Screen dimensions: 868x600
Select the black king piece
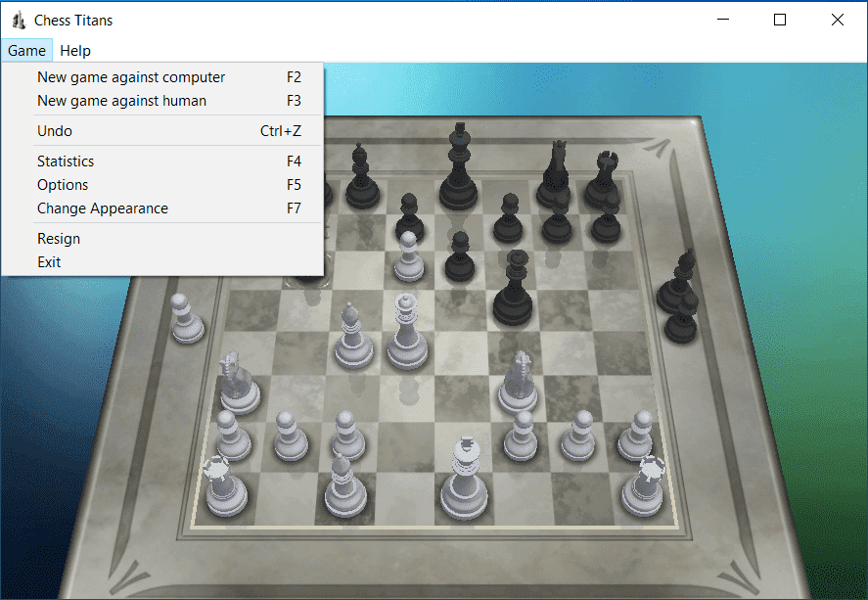click(458, 167)
